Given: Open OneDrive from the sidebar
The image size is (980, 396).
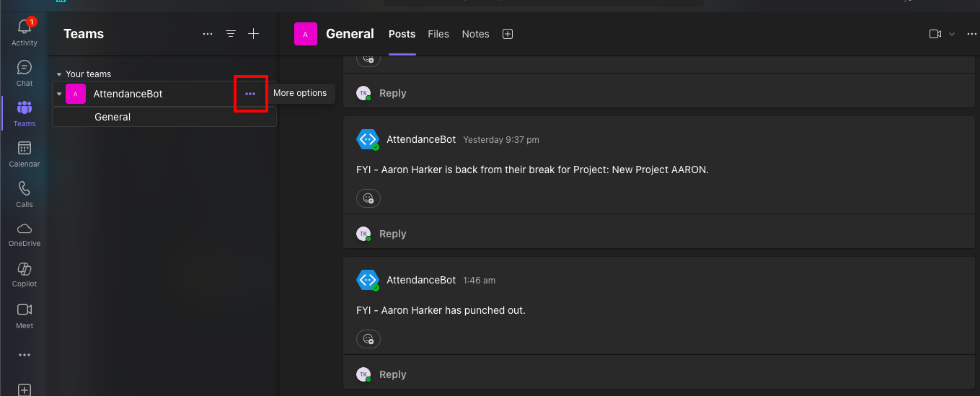Looking at the screenshot, I should 25,234.
